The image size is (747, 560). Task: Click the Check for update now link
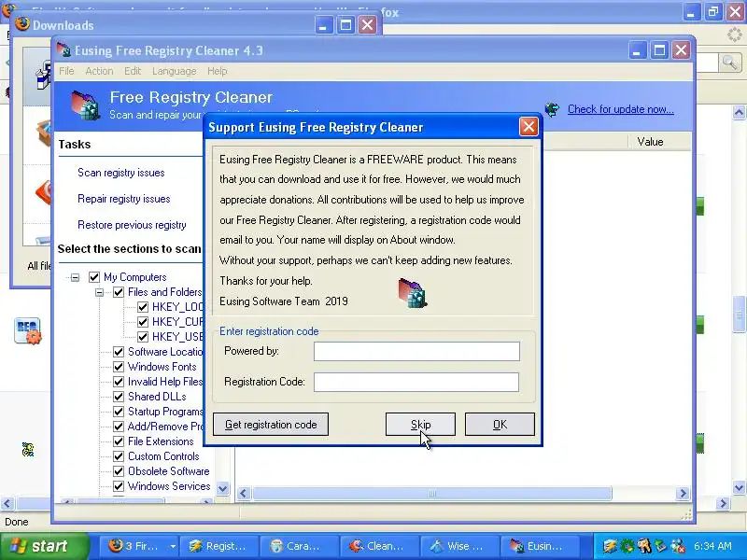pyautogui.click(x=620, y=109)
